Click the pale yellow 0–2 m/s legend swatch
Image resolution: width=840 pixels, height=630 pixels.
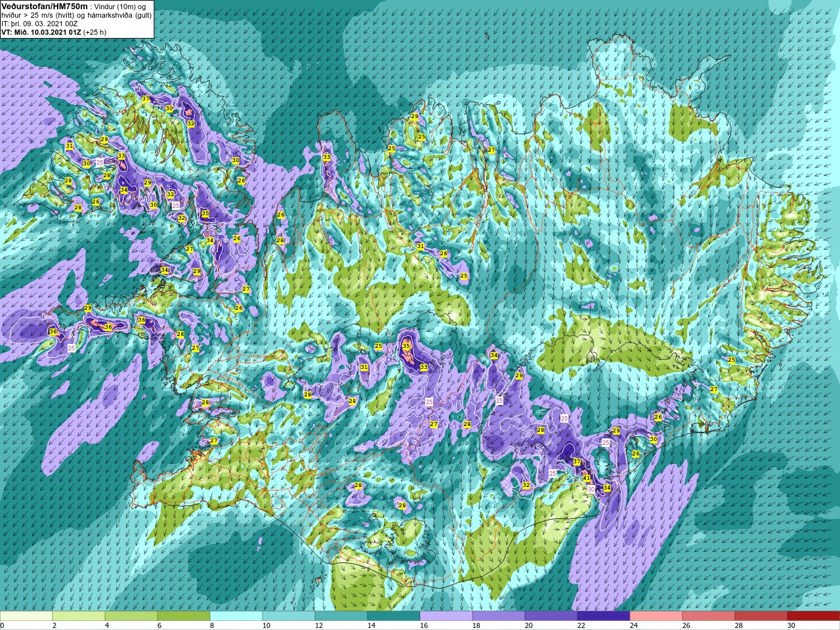26,616
